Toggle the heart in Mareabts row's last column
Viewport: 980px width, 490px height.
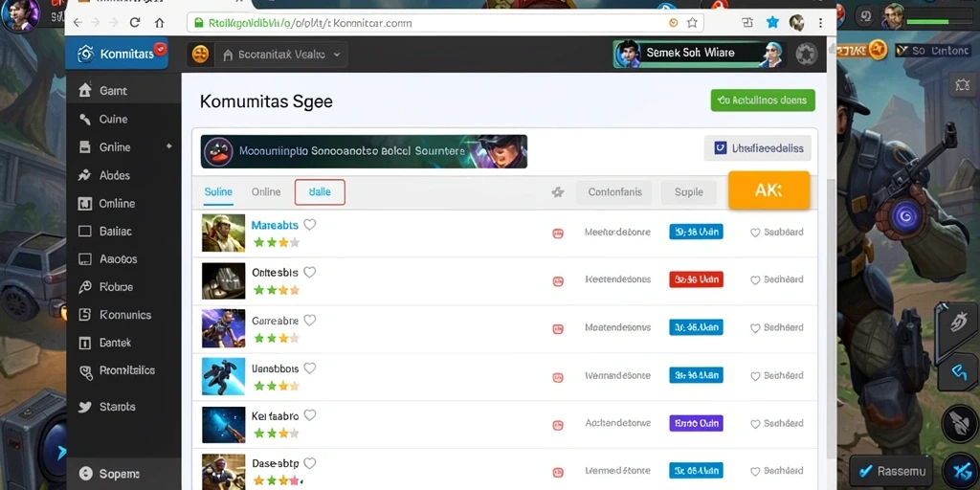(755, 233)
